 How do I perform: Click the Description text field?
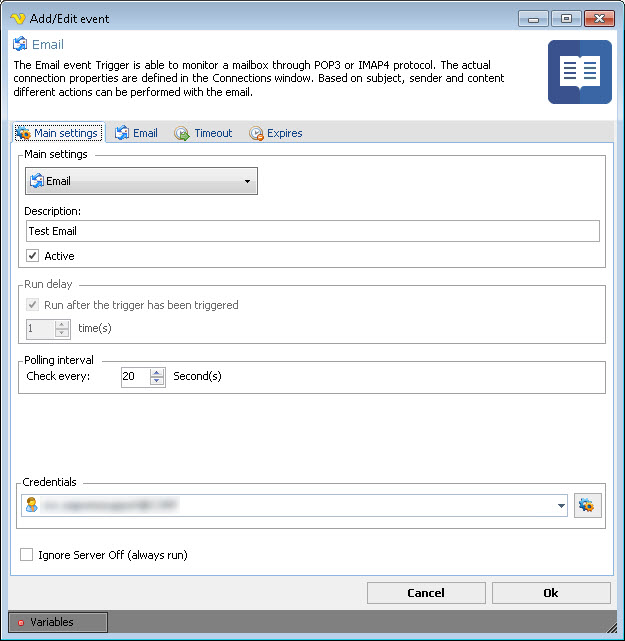click(x=312, y=231)
